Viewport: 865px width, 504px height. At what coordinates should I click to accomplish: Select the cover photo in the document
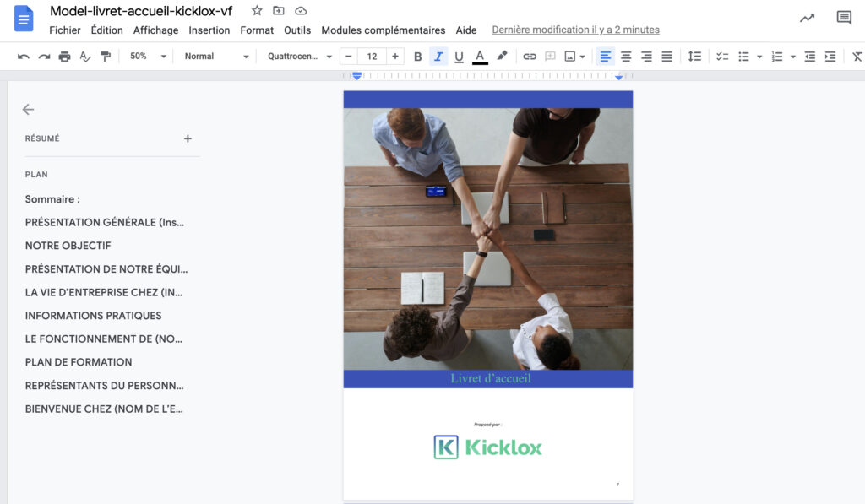(x=488, y=239)
